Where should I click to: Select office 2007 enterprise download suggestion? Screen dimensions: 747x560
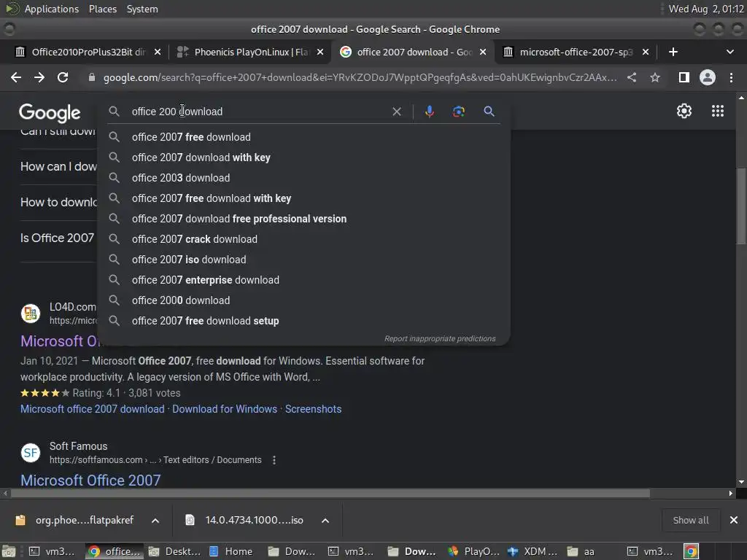(304, 281)
